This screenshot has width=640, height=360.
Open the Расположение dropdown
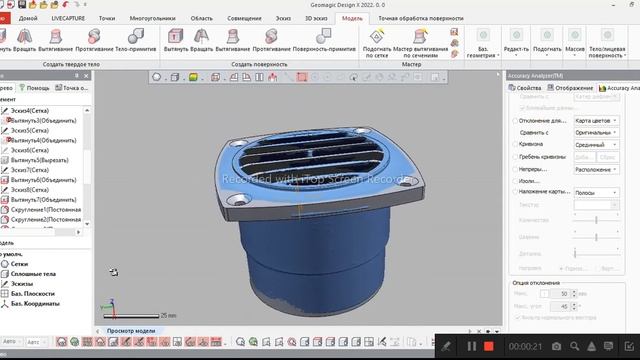pyautogui.click(x=596, y=169)
